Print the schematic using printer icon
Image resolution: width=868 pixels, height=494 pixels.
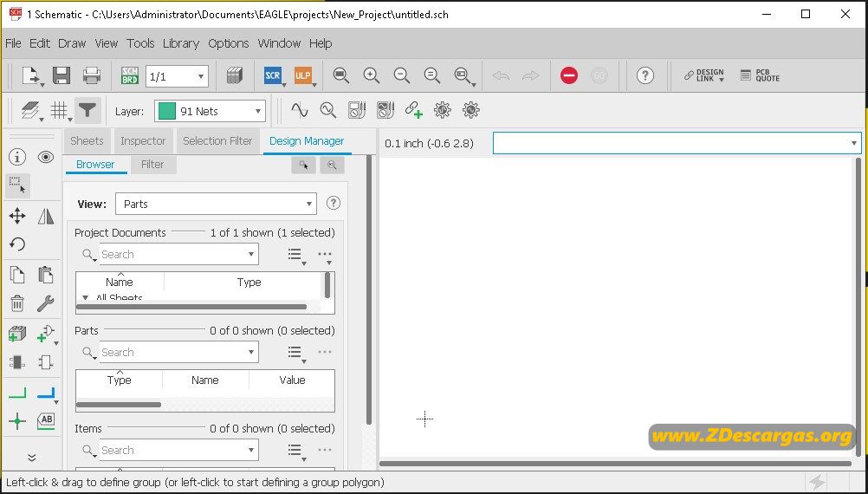click(x=91, y=75)
